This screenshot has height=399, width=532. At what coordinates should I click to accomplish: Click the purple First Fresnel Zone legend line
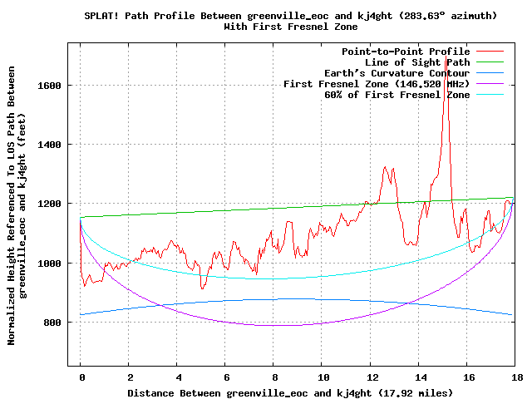pos(490,84)
